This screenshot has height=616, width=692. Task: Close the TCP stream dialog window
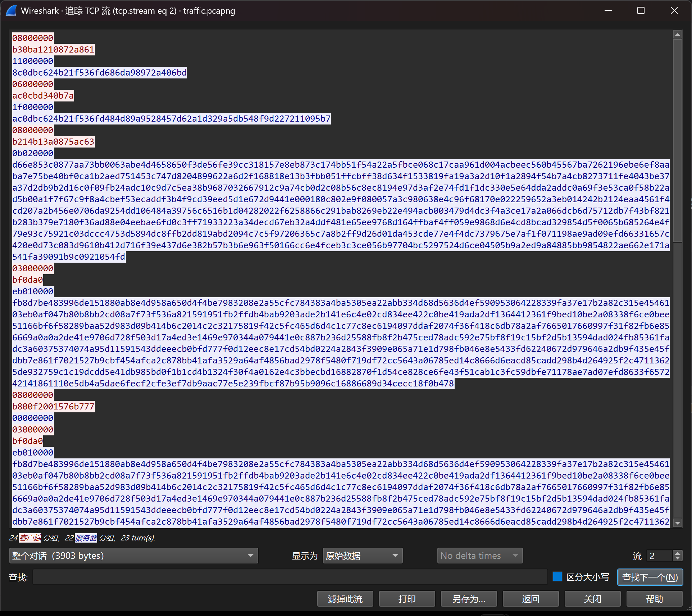click(674, 11)
